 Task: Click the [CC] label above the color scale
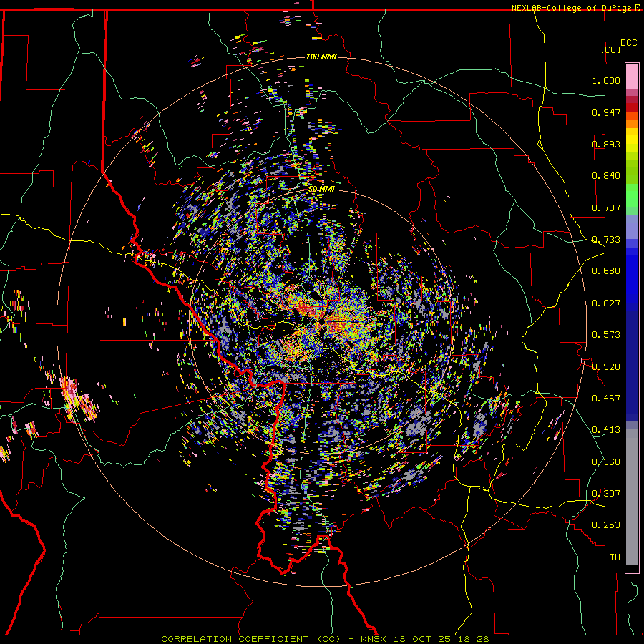(x=611, y=49)
